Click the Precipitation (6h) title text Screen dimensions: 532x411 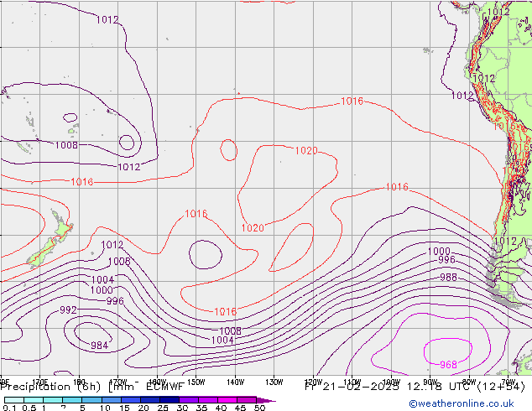(x=50, y=387)
